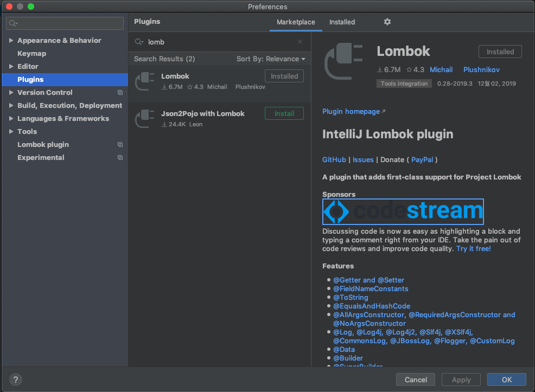Open the Plugin homepage link
Screen dimensions: 535x392
351,112
